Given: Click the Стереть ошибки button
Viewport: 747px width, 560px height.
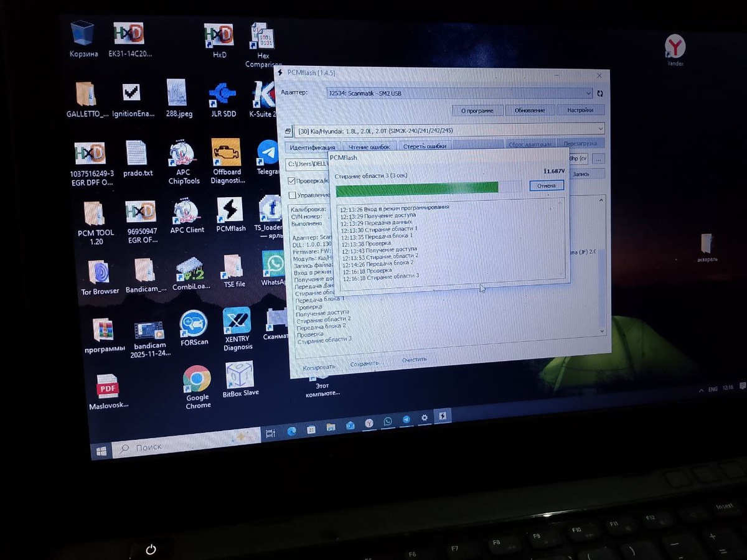Looking at the screenshot, I should [x=425, y=147].
